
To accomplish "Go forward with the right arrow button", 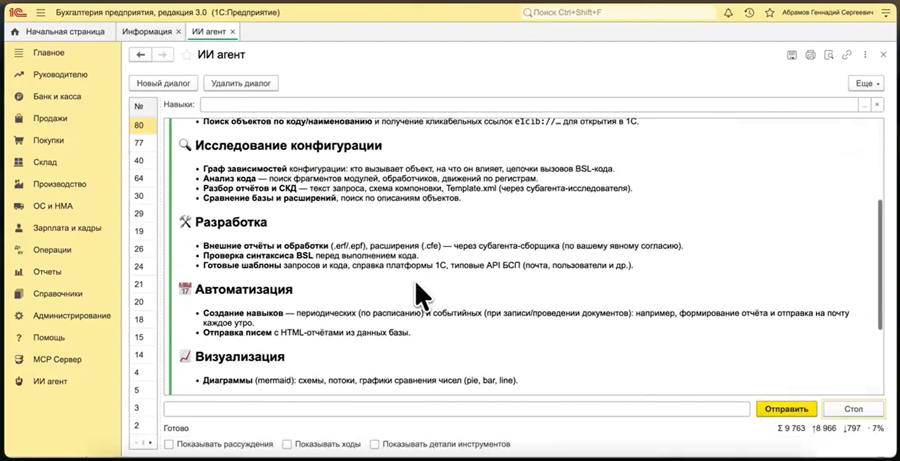I will (162, 55).
